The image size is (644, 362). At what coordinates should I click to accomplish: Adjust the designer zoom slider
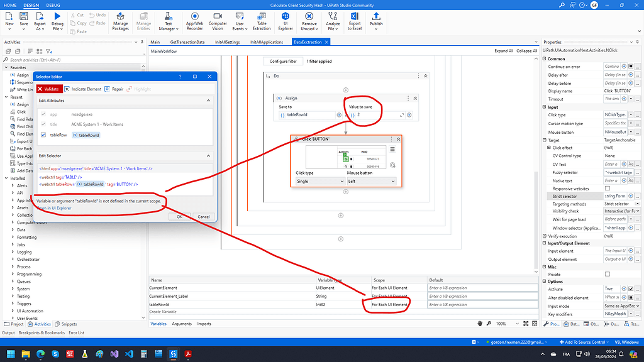(x=502, y=323)
